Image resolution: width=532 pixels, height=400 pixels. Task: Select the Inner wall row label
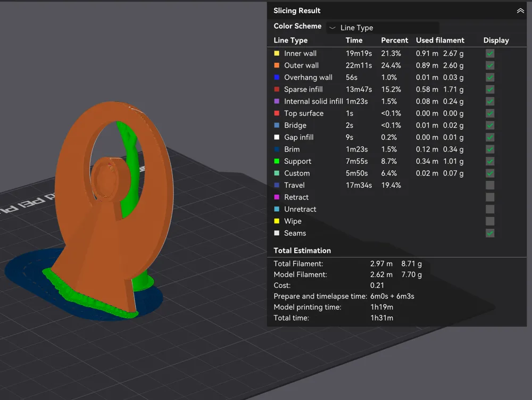coord(300,54)
